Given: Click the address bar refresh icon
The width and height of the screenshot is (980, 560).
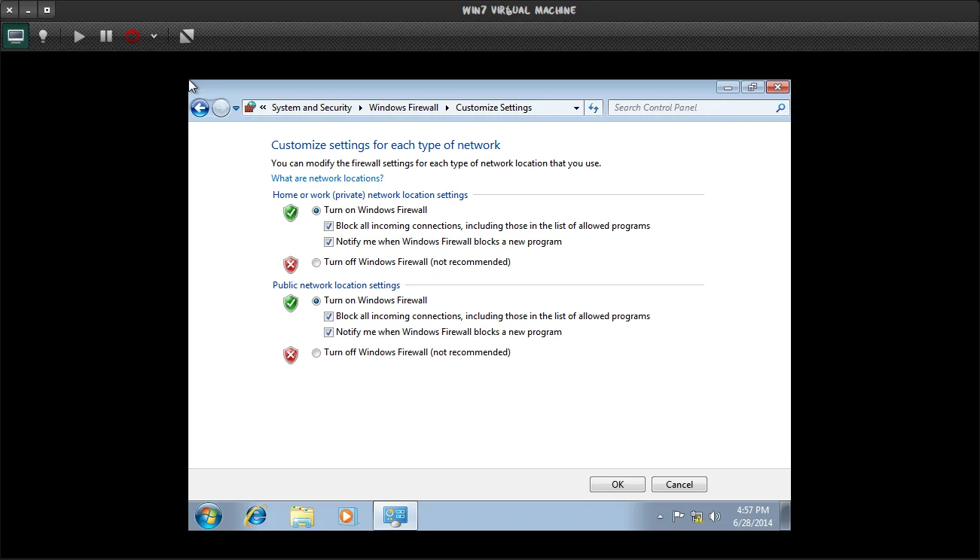Looking at the screenshot, I should (x=594, y=108).
